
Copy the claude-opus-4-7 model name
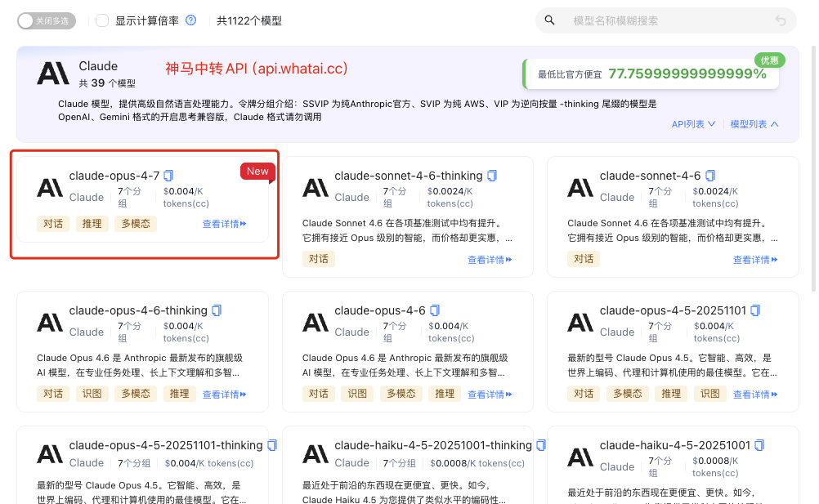click(x=168, y=176)
